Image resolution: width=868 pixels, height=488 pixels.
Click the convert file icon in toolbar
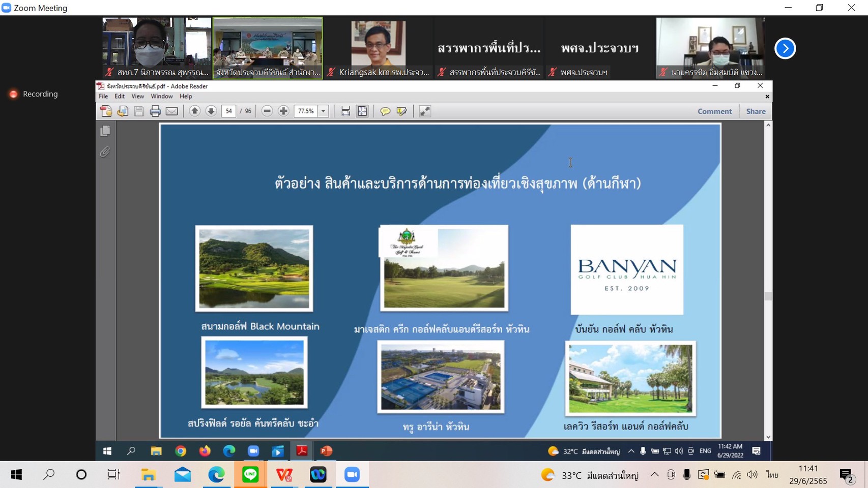coord(123,111)
